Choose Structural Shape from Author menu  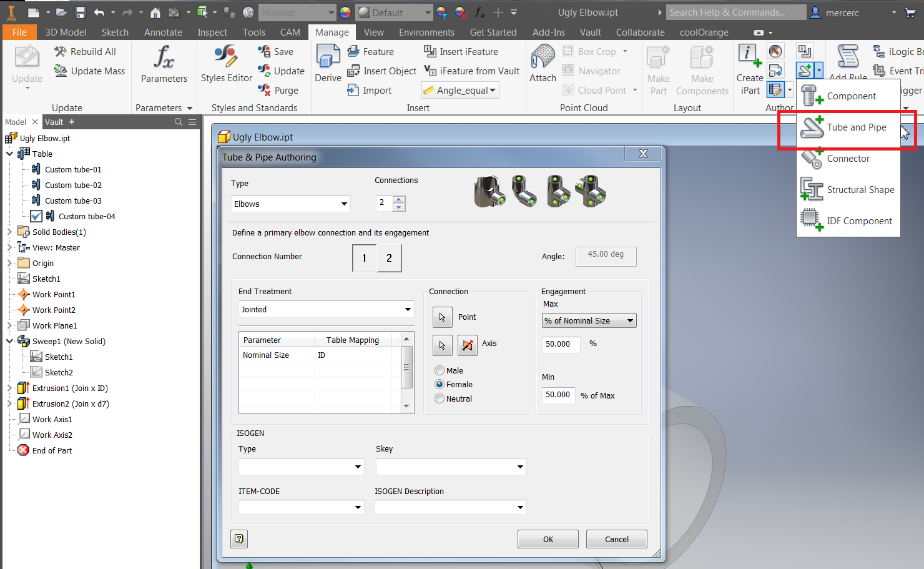[848, 190]
